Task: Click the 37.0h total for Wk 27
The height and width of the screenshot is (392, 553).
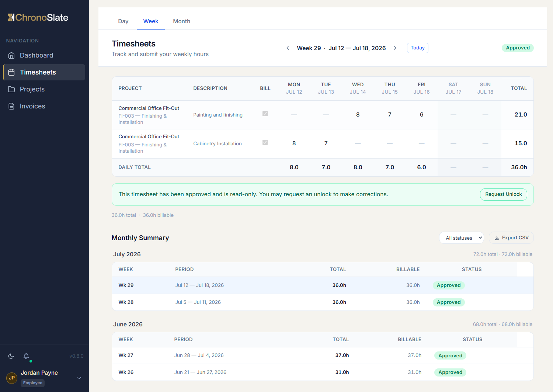Action: (342, 355)
